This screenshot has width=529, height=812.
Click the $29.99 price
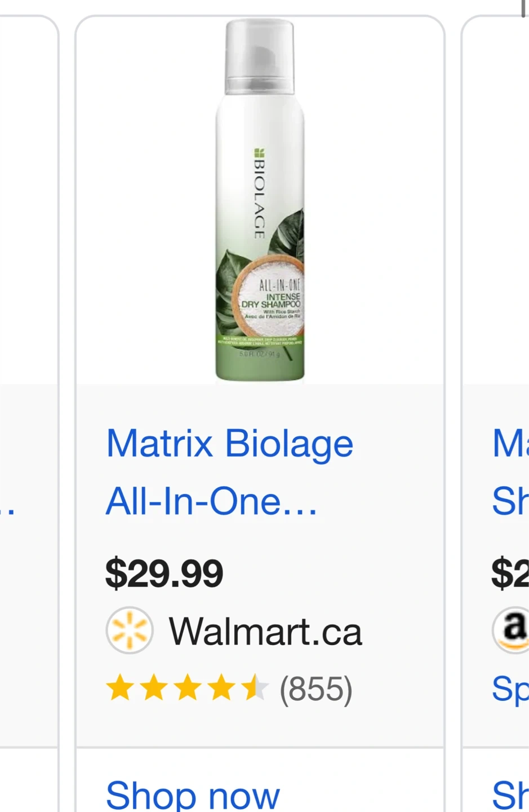click(x=164, y=573)
